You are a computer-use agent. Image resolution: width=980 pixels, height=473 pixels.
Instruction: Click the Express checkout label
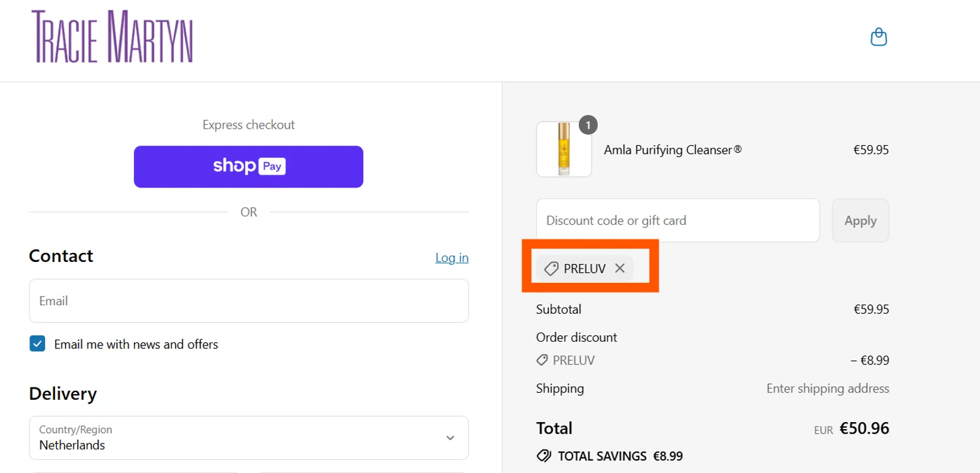pos(249,125)
